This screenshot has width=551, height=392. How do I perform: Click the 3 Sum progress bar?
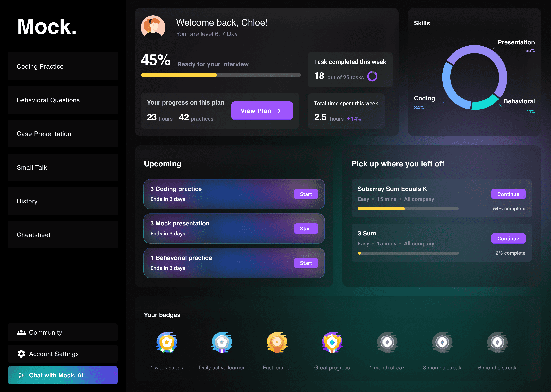pyautogui.click(x=408, y=253)
